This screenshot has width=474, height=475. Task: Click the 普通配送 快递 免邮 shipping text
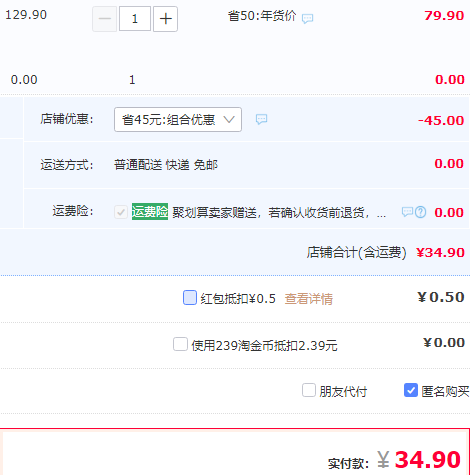pyautogui.click(x=166, y=165)
